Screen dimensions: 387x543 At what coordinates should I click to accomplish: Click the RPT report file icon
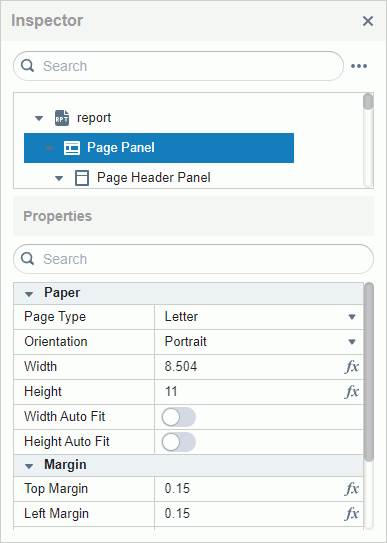pos(62,118)
